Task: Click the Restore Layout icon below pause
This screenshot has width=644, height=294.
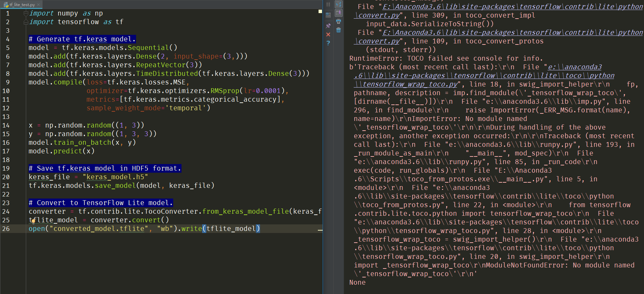Action: pyautogui.click(x=328, y=15)
